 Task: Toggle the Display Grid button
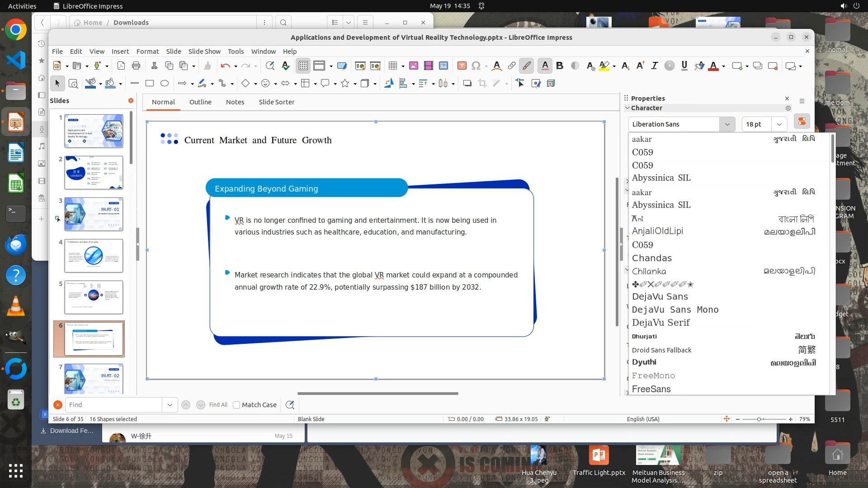(x=303, y=66)
